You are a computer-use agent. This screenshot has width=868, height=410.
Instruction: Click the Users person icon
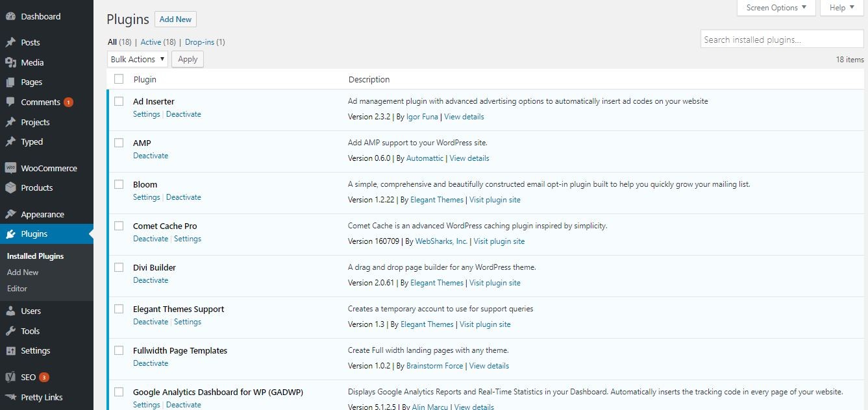point(10,311)
